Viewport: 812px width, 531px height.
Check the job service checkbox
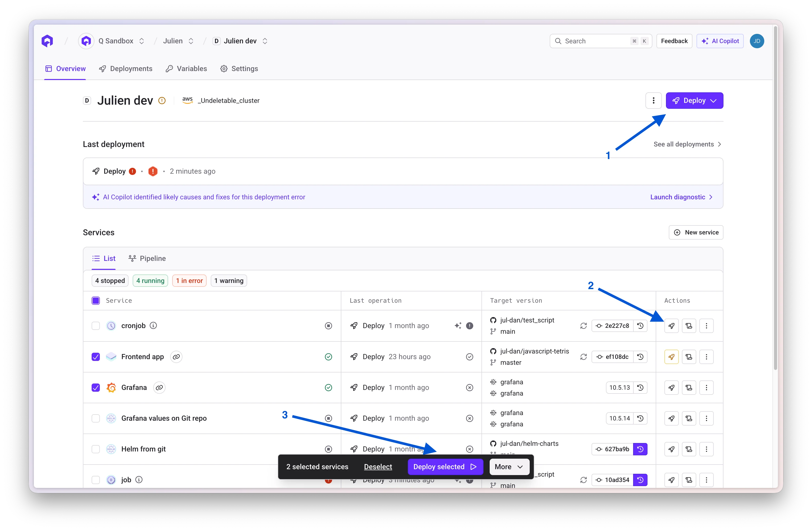(96, 480)
